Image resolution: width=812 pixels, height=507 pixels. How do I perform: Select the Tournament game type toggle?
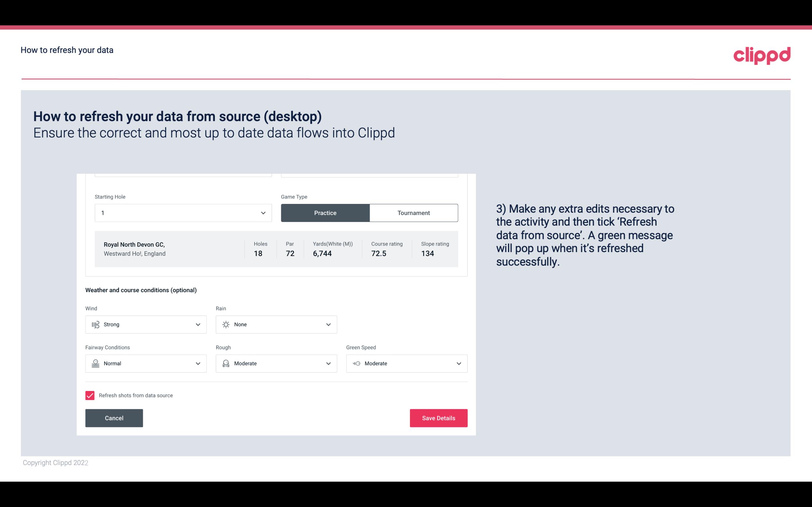coord(413,213)
